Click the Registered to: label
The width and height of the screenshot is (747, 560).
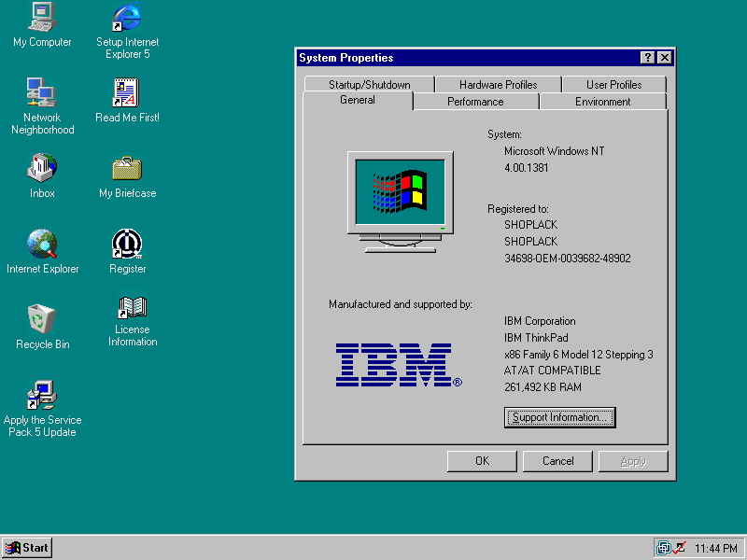coord(518,209)
